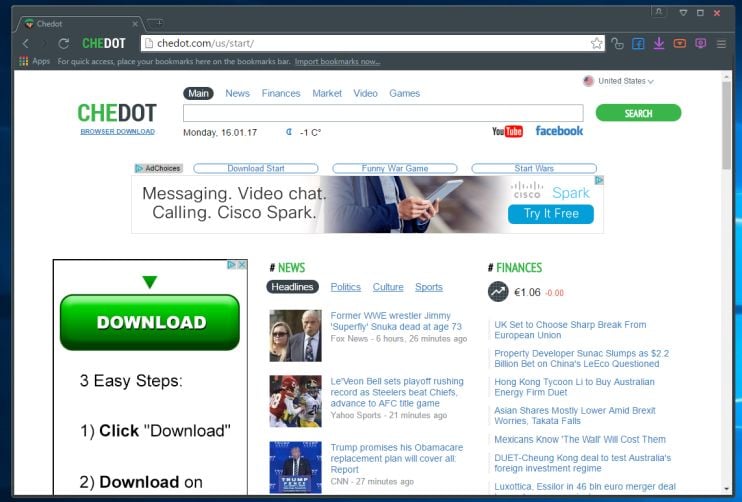
Task: Open the large CHEDOT page logo
Action: point(117,113)
